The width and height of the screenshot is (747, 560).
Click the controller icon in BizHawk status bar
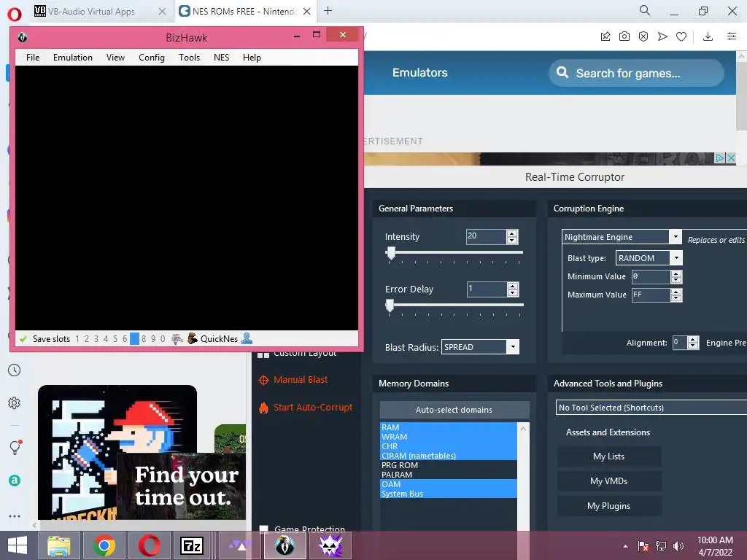tap(177, 339)
